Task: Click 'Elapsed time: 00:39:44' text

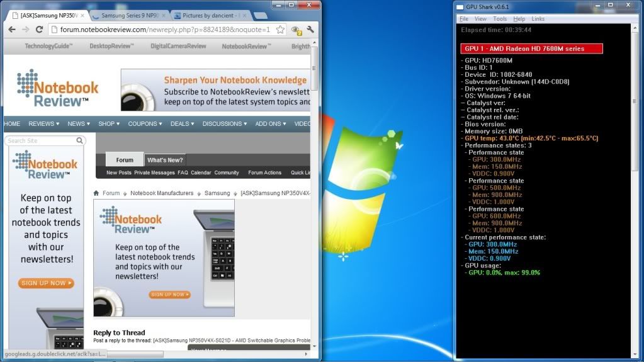Action: coord(495,30)
